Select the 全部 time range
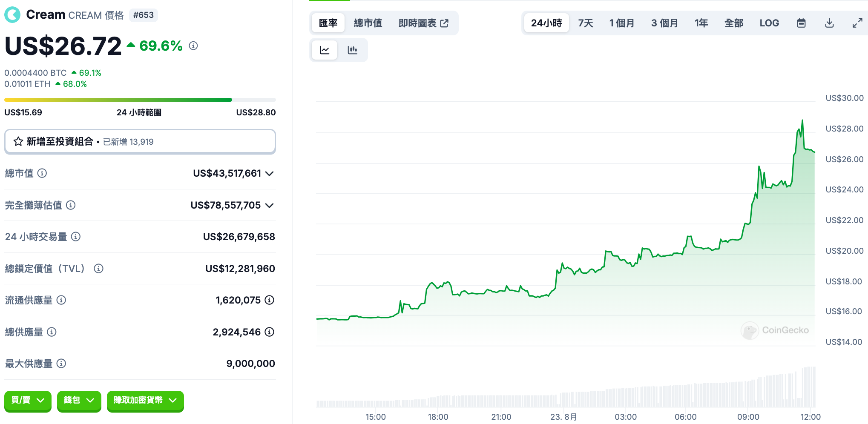 click(734, 23)
